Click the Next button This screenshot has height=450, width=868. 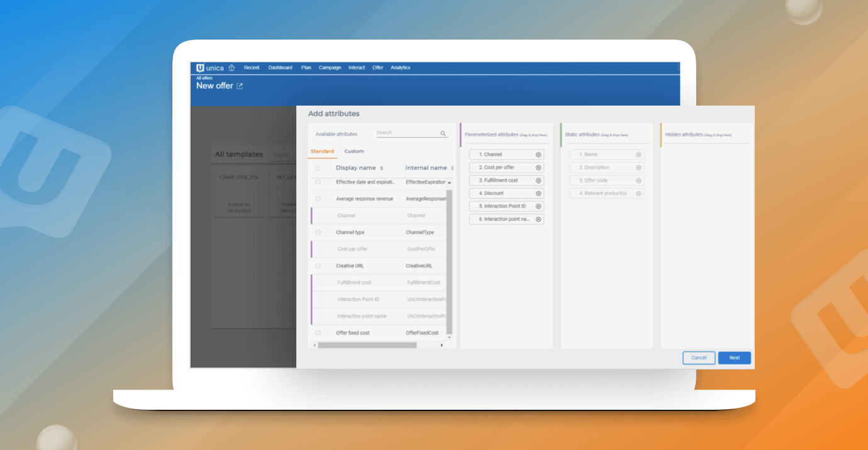(x=735, y=358)
